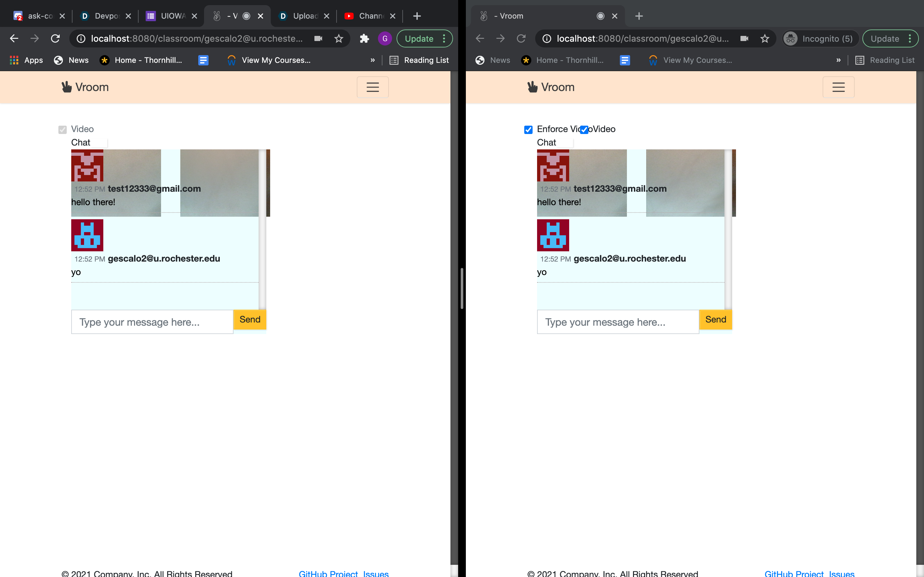This screenshot has height=577, width=924.
Task: Show hidden bookmarks chevron in left window
Action: pyautogui.click(x=373, y=60)
